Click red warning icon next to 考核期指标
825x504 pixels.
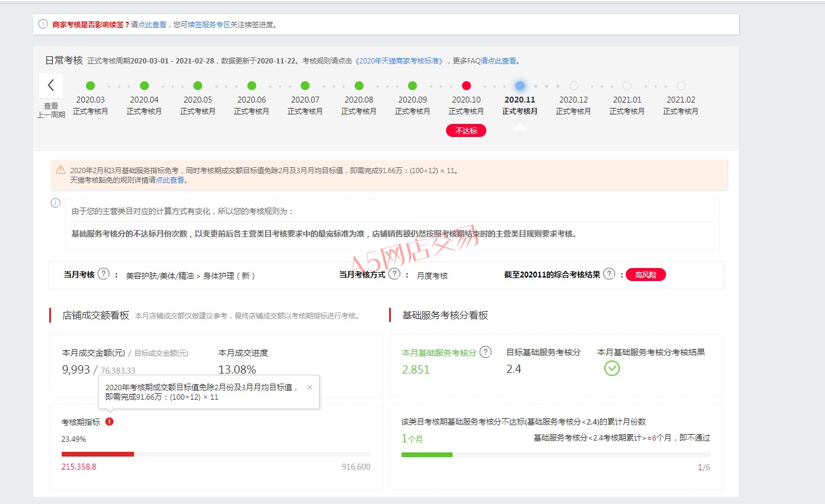(109, 422)
